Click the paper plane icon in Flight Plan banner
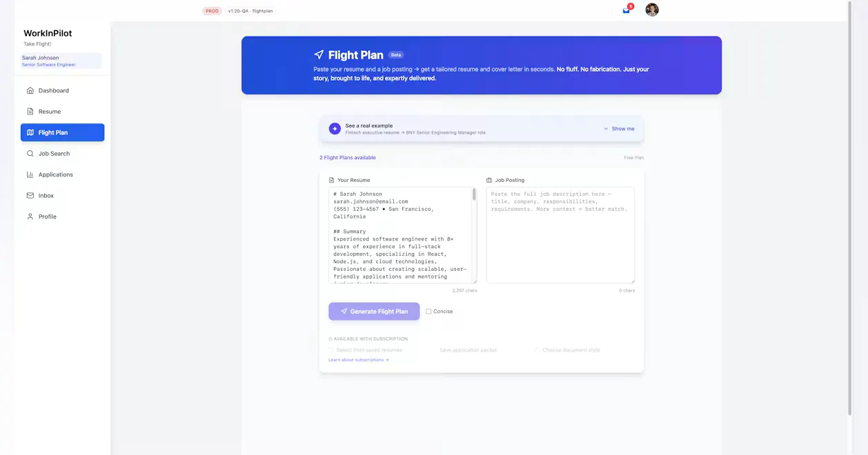The height and width of the screenshot is (455, 868). point(319,54)
